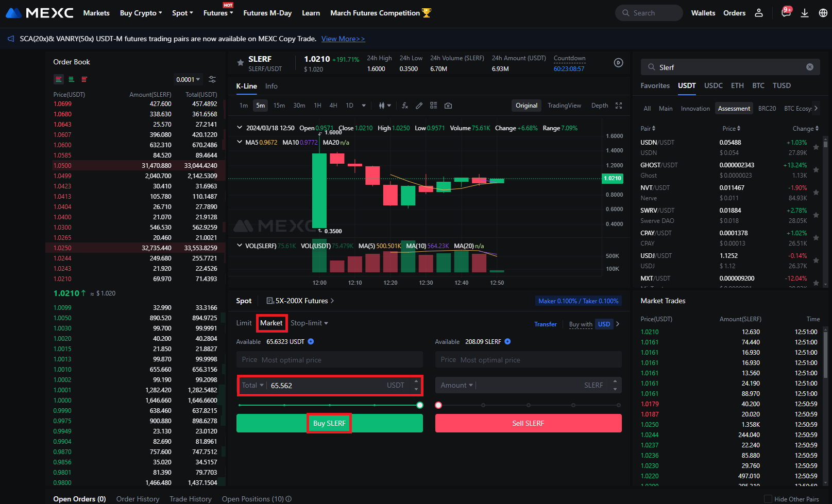Click the Transfer link
The width and height of the screenshot is (832, 504).
pos(546,324)
